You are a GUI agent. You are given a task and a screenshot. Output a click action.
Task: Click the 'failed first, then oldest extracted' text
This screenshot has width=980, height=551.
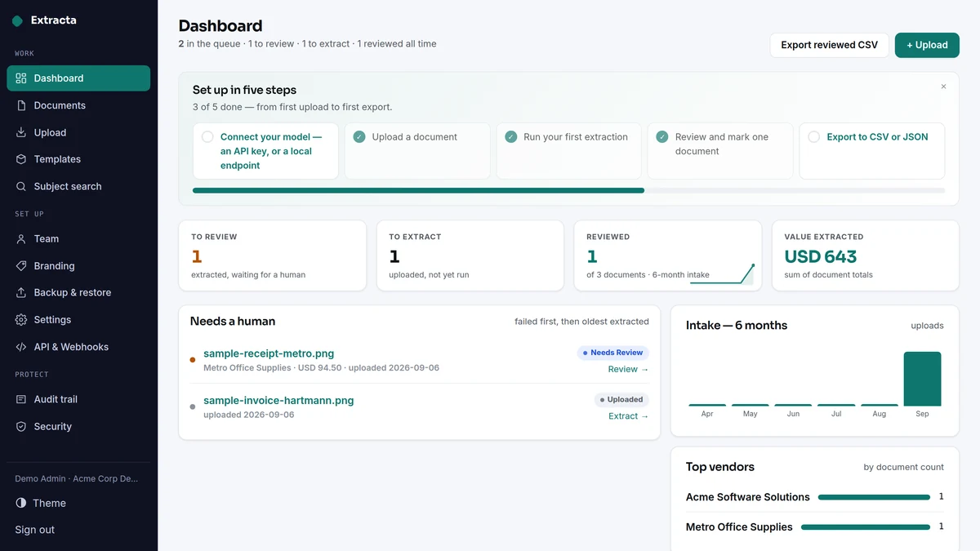pyautogui.click(x=581, y=322)
